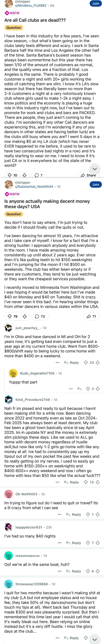Image resolution: width=104 pixels, height=644 pixels.
Task: Open more options on just_peachyy_ comment
Action: point(57,362)
